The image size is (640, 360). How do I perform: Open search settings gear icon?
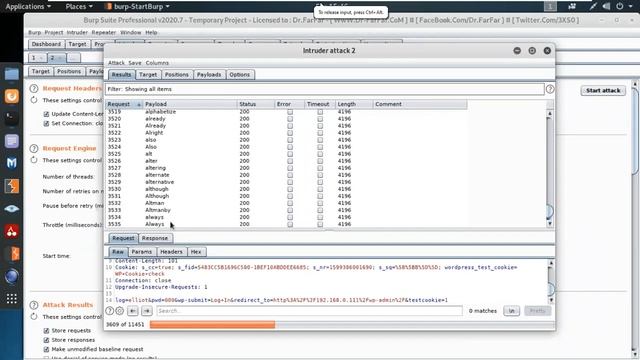click(119, 311)
